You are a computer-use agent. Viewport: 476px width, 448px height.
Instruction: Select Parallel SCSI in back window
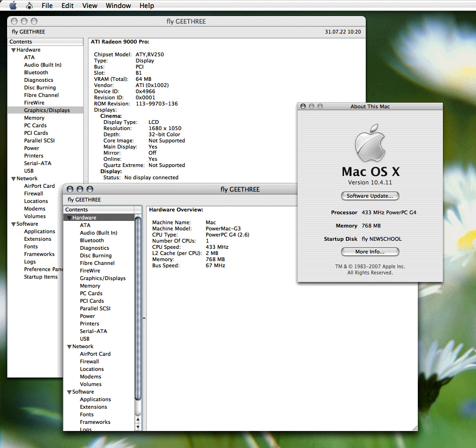click(x=39, y=141)
